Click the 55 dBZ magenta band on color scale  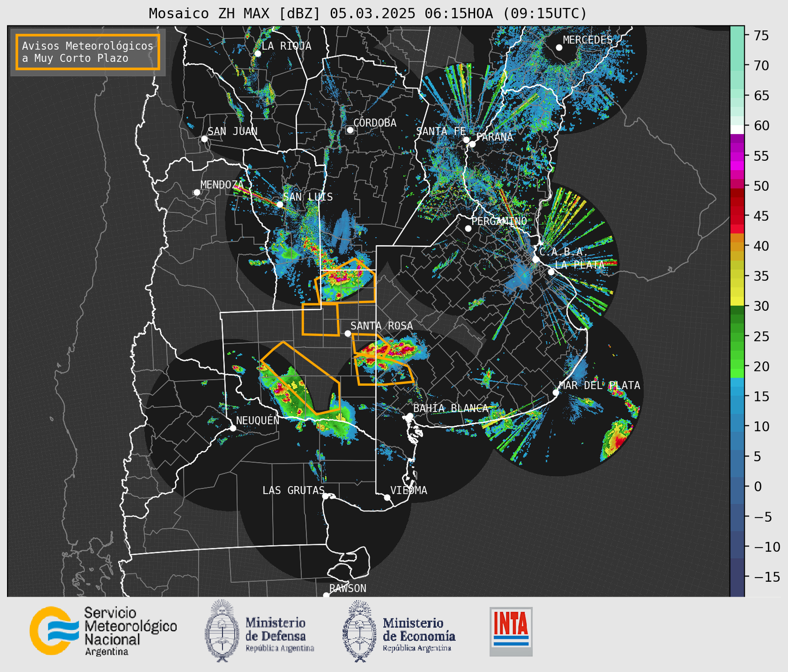point(737,156)
